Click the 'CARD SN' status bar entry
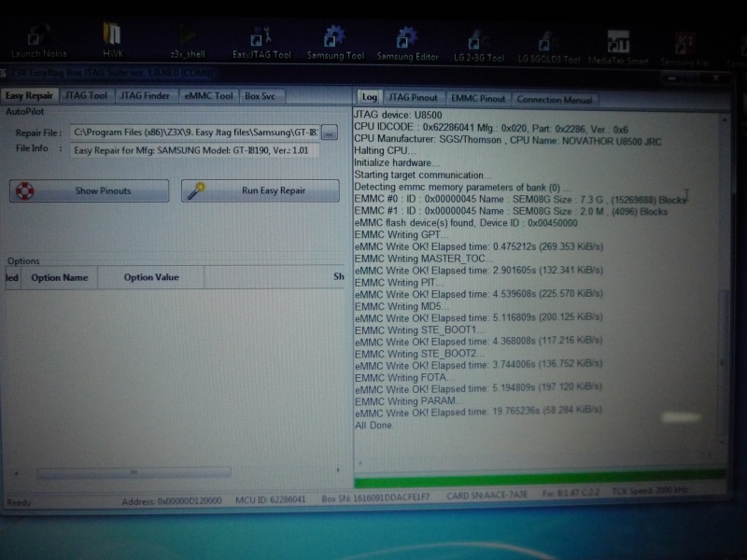Screen dimensions: 747x560 point(486,496)
